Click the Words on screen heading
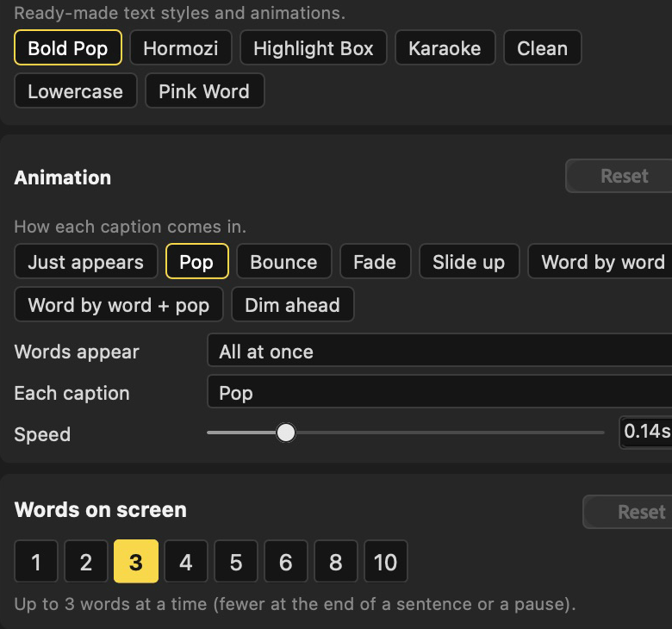Screen dimensions: 672x629 coord(100,510)
